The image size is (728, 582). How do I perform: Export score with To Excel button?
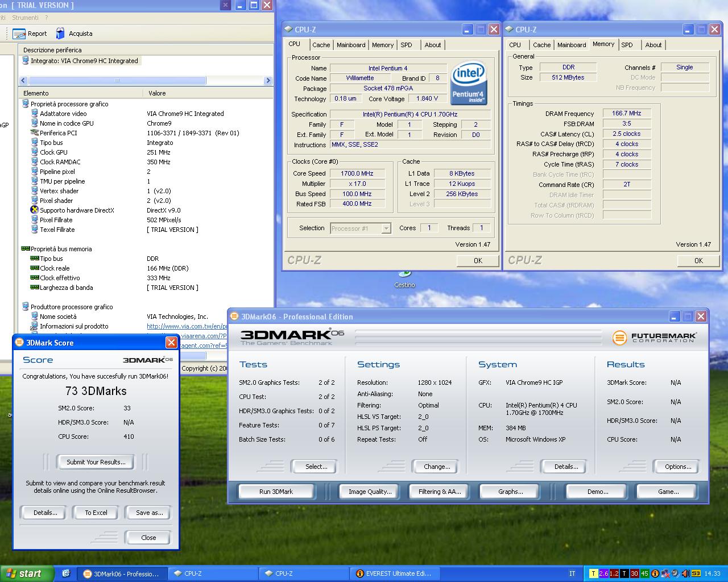[x=96, y=513]
